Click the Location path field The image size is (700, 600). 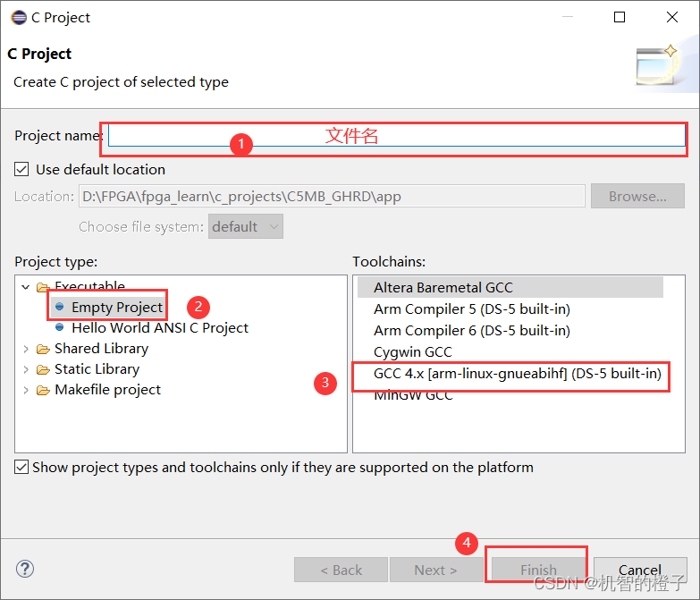(x=332, y=197)
